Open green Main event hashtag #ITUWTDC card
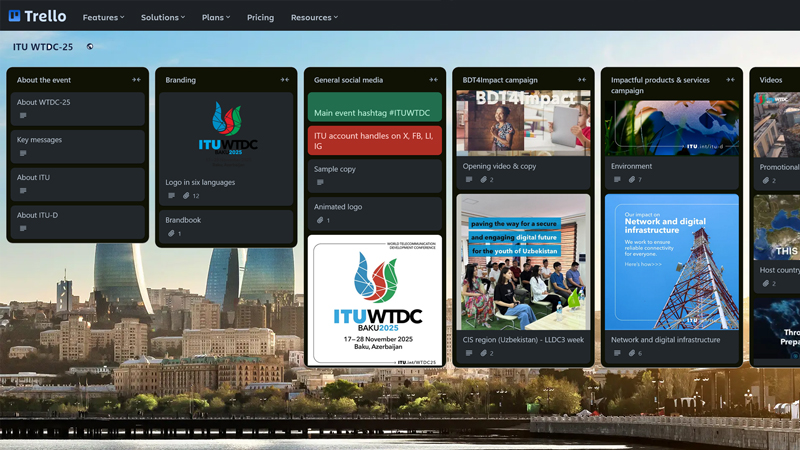Viewport: 800px width, 450px height. [x=374, y=107]
